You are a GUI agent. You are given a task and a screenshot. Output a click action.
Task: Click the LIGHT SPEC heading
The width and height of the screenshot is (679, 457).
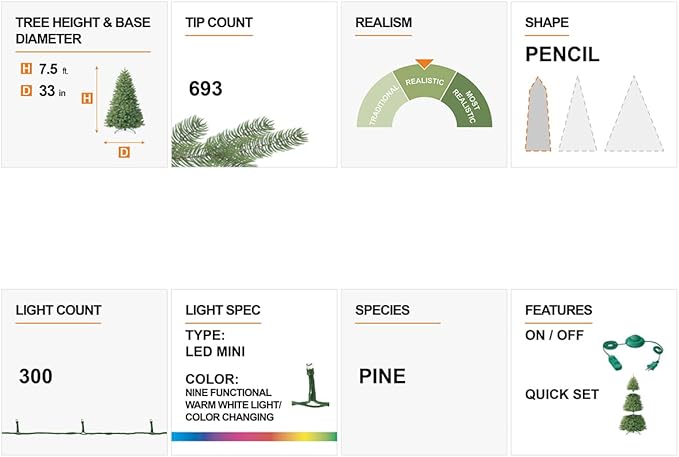point(223,310)
